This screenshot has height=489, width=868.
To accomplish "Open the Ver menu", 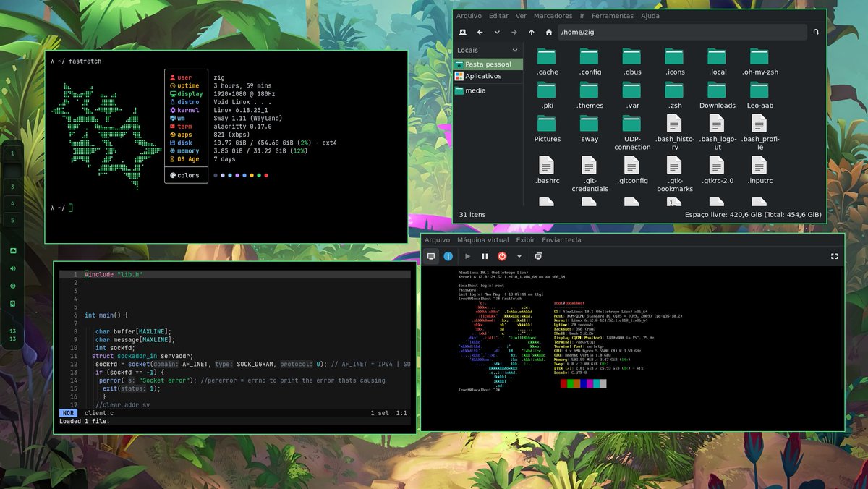I will (521, 16).
